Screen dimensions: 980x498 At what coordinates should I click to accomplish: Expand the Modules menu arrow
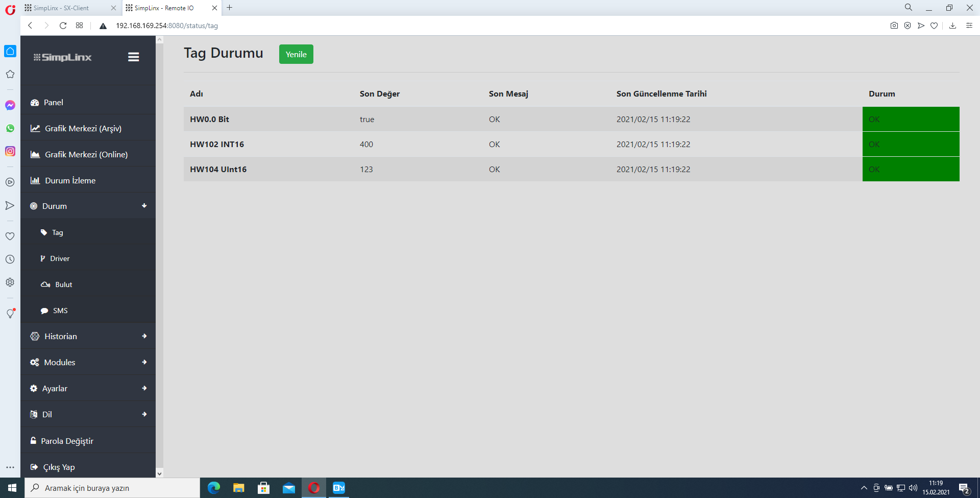144,362
